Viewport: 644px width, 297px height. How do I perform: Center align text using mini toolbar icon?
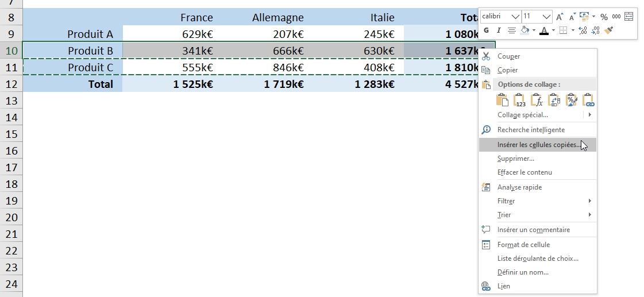pyautogui.click(x=511, y=30)
